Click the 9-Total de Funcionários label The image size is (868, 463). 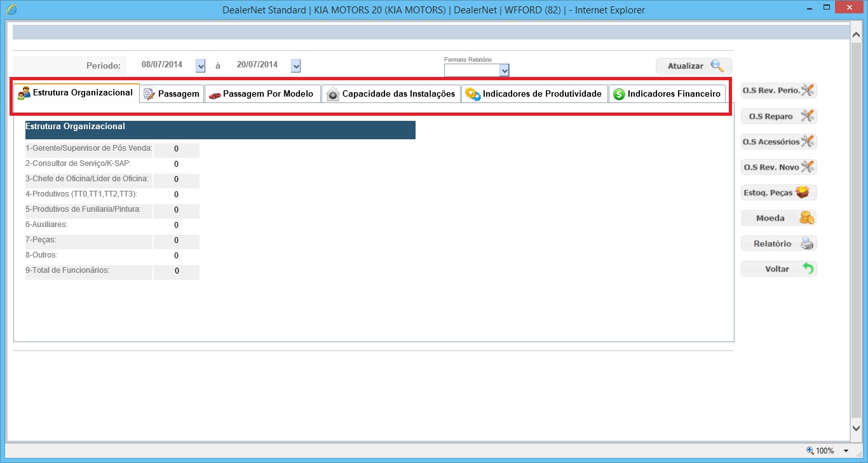[67, 270]
